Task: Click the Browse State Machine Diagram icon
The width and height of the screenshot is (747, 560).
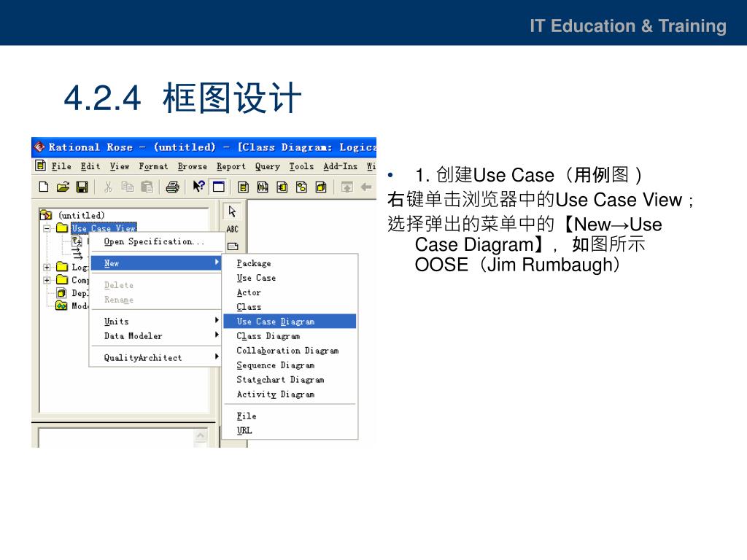Action: tap(301, 187)
